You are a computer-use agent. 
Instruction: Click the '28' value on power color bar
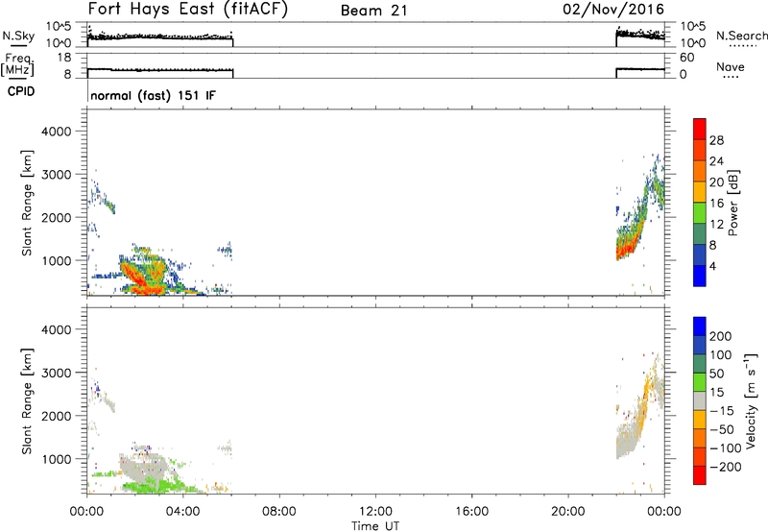pos(716,140)
